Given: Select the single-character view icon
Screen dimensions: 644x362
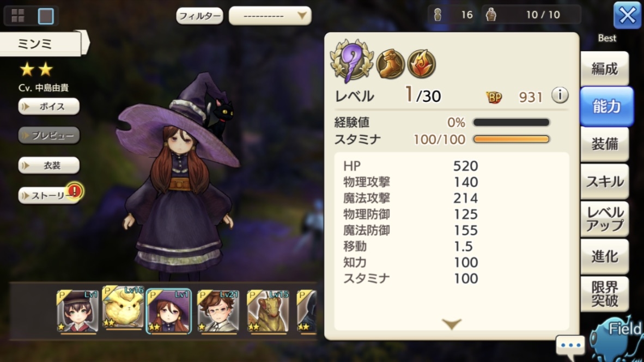Looking at the screenshot, I should coord(46,16).
